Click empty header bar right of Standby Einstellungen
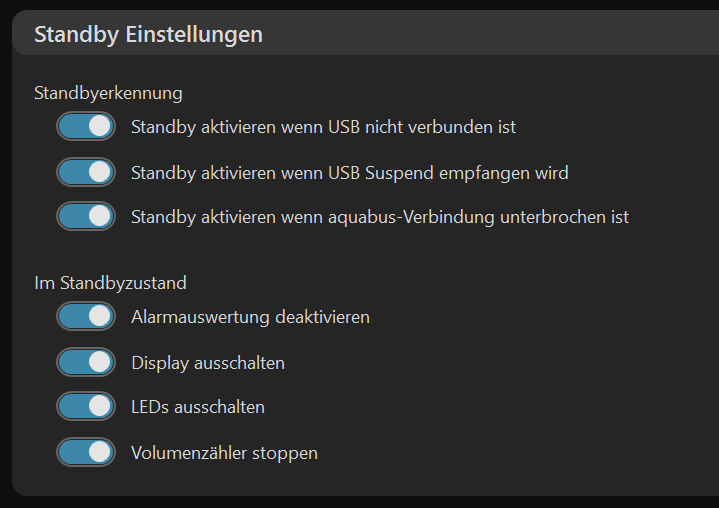The width and height of the screenshot is (719, 508). [500, 34]
